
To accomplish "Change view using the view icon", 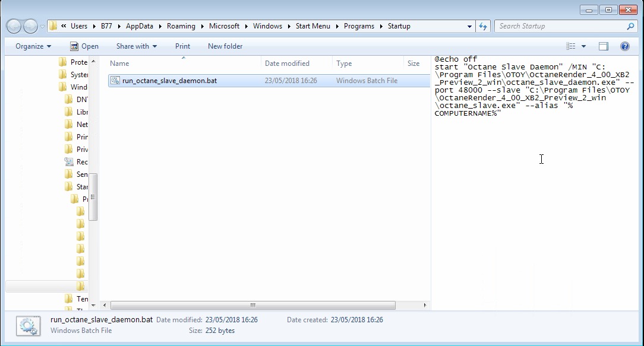I will point(570,46).
